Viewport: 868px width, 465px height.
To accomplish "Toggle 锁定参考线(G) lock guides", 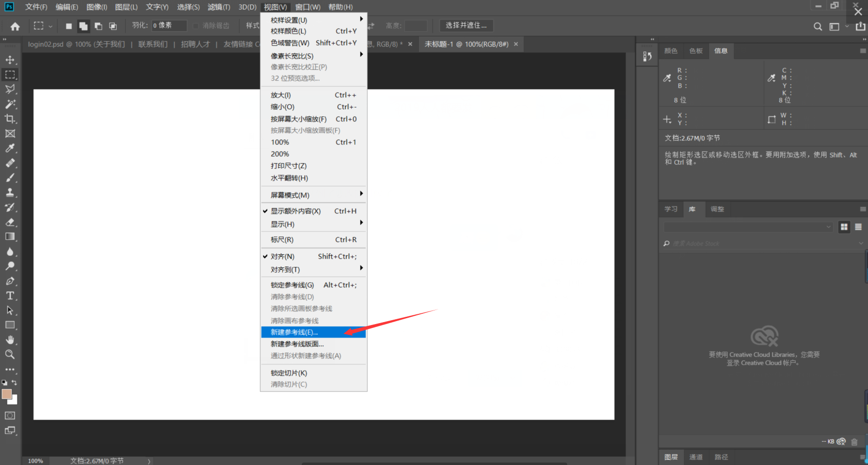I will tap(313, 285).
